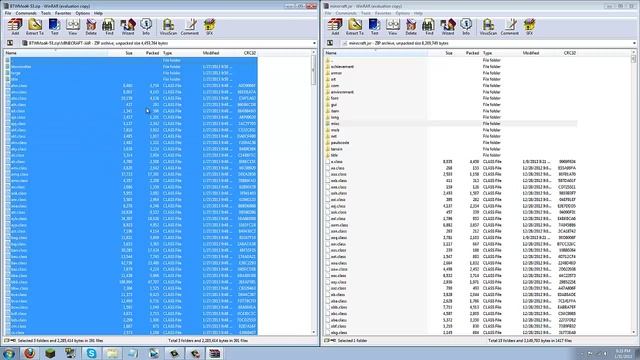Image resolution: width=640 pixels, height=360 pixels.
Task: Click Test icon in left zip window
Action: [54, 27]
